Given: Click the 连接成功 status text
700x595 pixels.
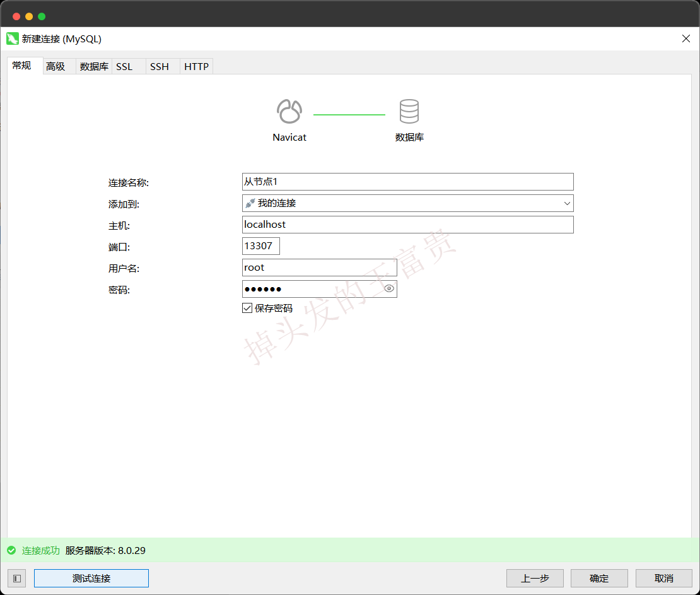Looking at the screenshot, I should point(40,550).
